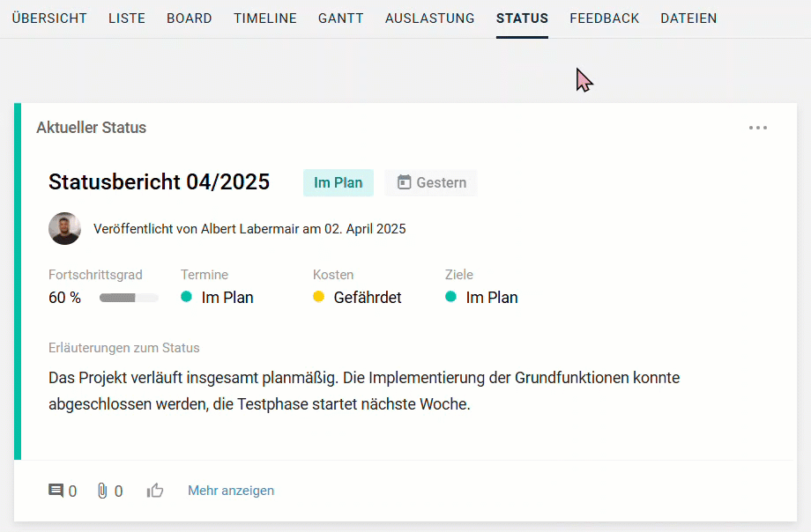Switch to the BOARD view

[x=189, y=18]
